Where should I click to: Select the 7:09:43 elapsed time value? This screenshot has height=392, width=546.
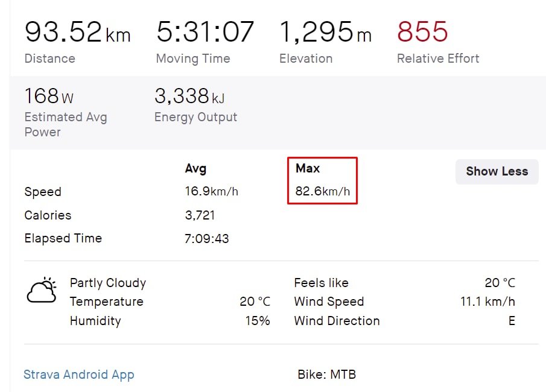[x=207, y=239]
